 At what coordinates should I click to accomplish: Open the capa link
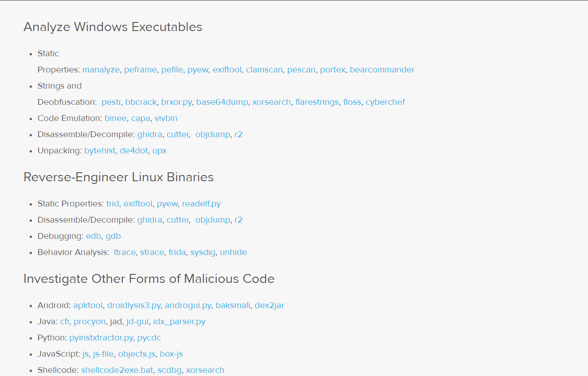point(141,118)
